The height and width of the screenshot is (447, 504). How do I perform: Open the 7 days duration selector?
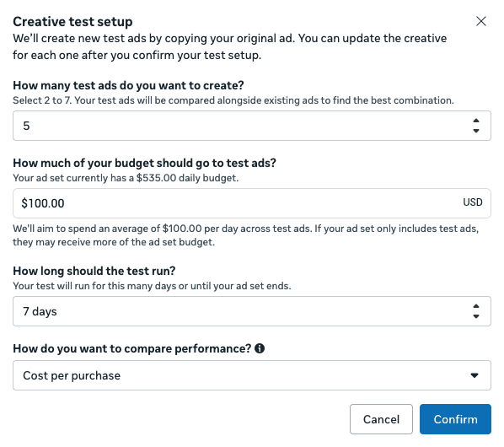pyautogui.click(x=252, y=311)
